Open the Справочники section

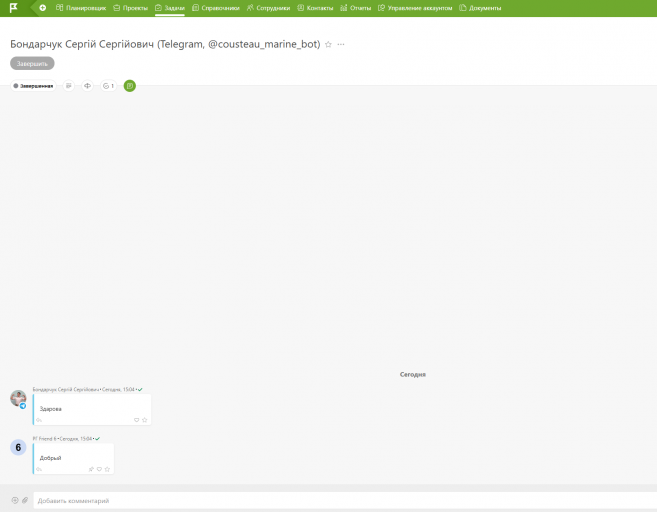click(216, 8)
